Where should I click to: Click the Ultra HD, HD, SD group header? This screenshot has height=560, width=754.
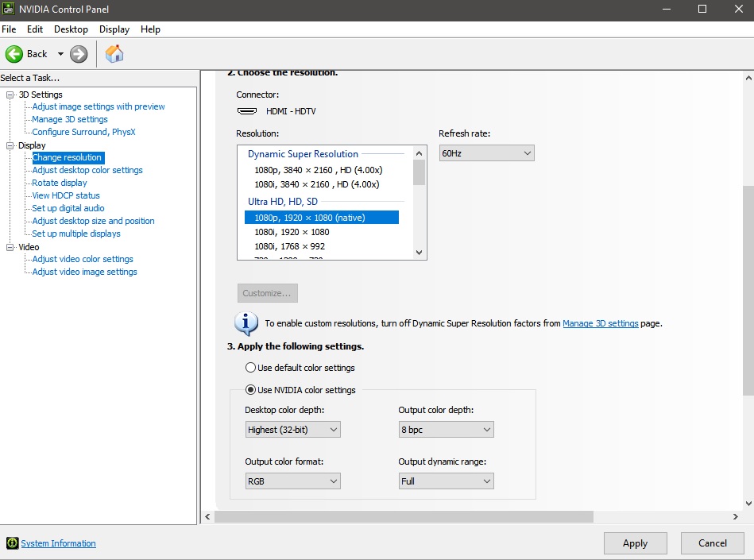[x=283, y=202]
